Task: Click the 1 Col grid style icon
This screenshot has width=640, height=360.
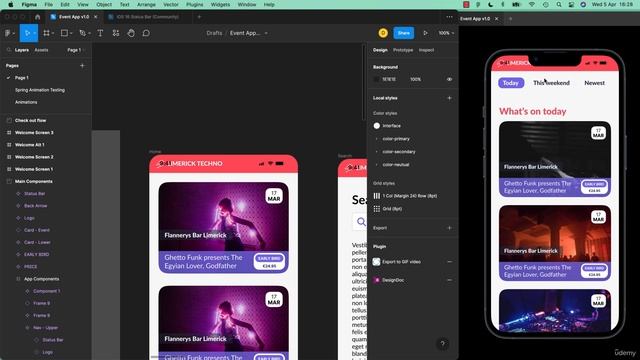Action: coord(377,196)
